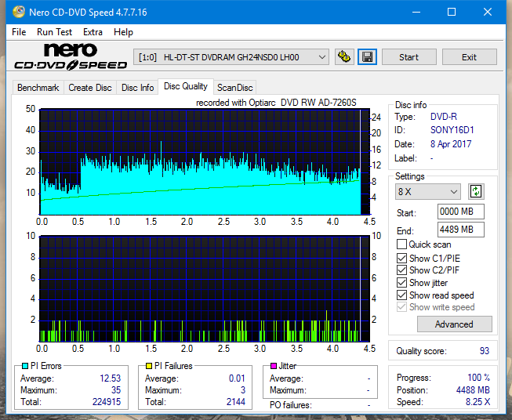The image size is (512, 420).
Task: Switch to the Benchmark tab
Action: point(38,88)
